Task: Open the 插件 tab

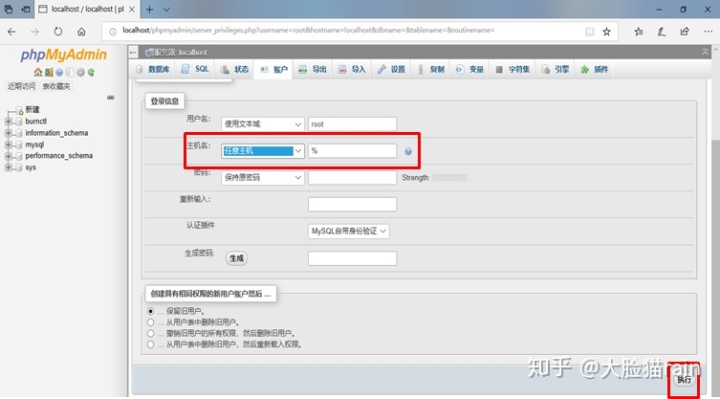Action: coord(594,69)
